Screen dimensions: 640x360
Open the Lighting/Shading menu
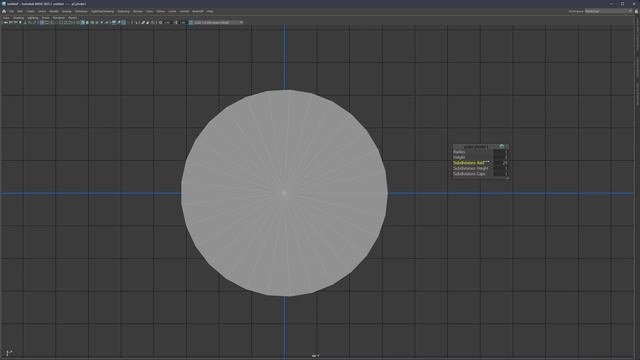coord(102,11)
